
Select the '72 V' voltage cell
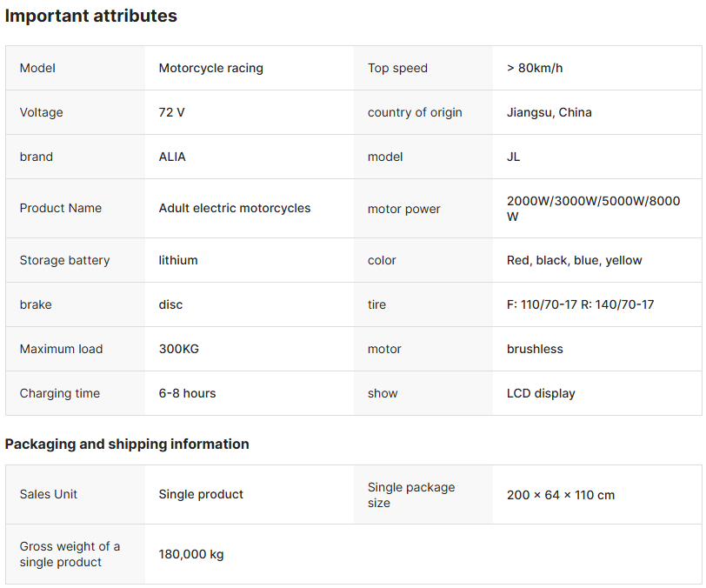[x=171, y=112]
